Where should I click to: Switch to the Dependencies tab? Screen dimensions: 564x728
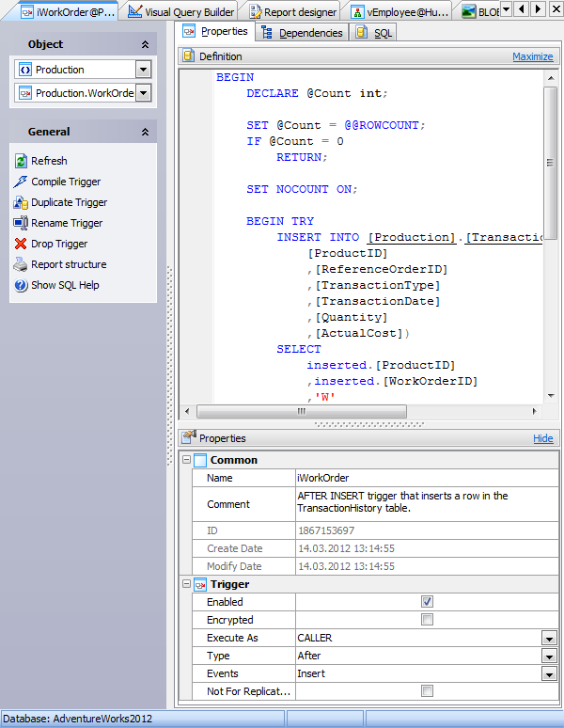coord(303,33)
